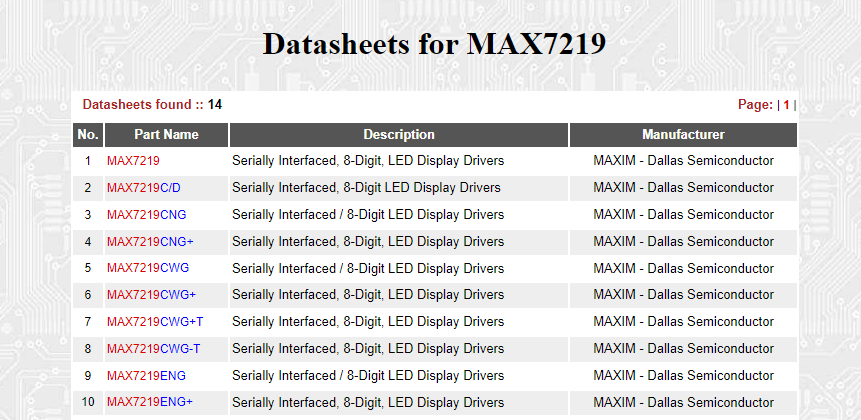Select the MAX7219CWG-T part link

pos(154,349)
